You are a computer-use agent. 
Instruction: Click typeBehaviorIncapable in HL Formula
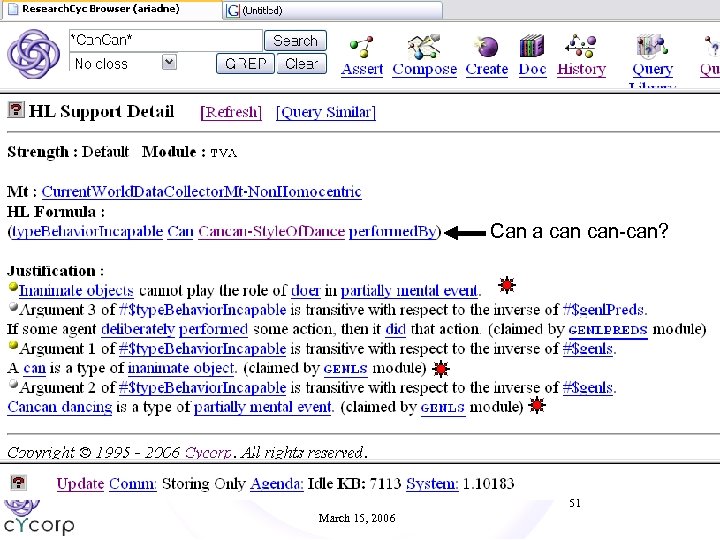pos(87,231)
